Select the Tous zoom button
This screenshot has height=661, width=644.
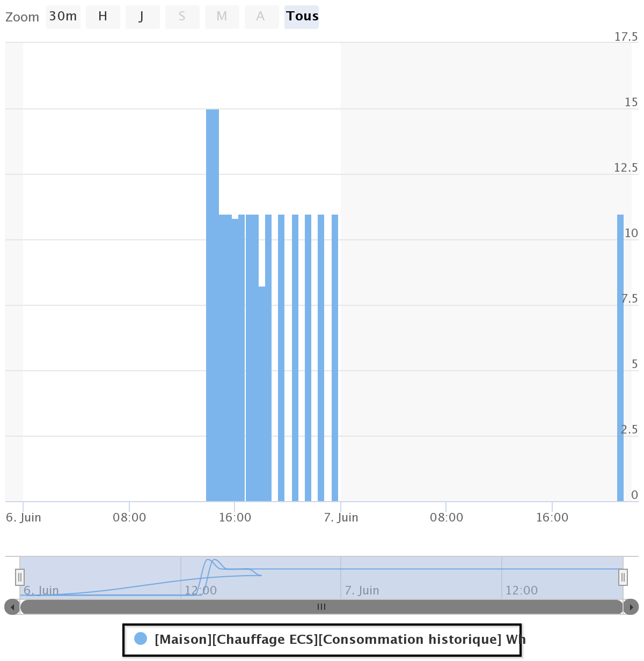(302, 17)
